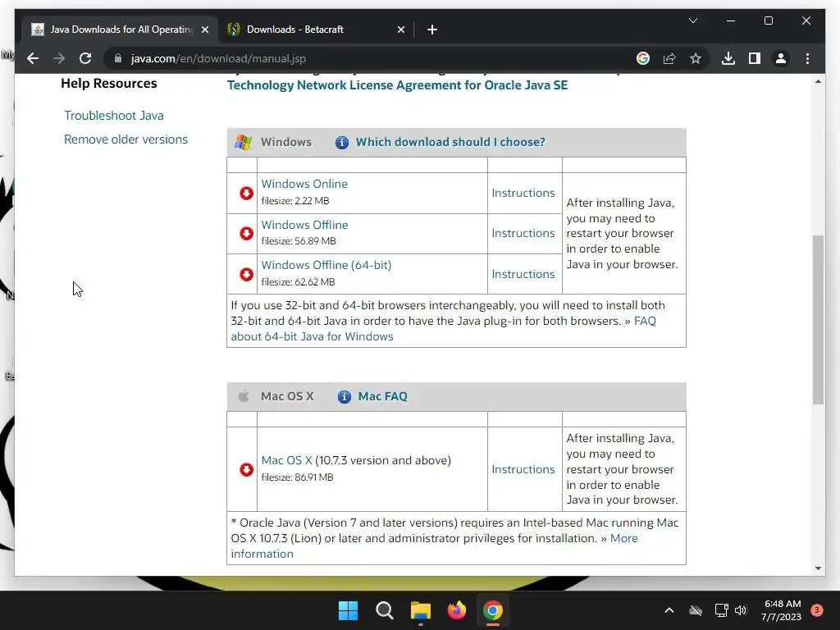
Task: Open a new browser tab
Action: (x=432, y=30)
